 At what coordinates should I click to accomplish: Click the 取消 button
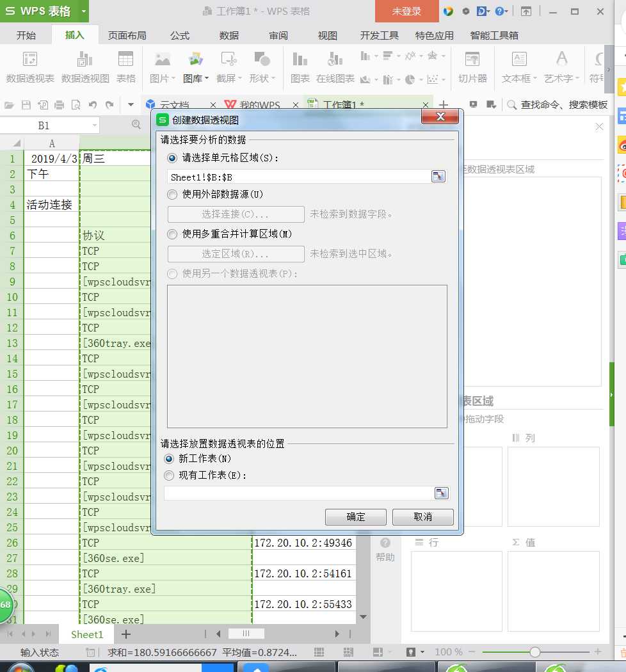[x=422, y=517]
